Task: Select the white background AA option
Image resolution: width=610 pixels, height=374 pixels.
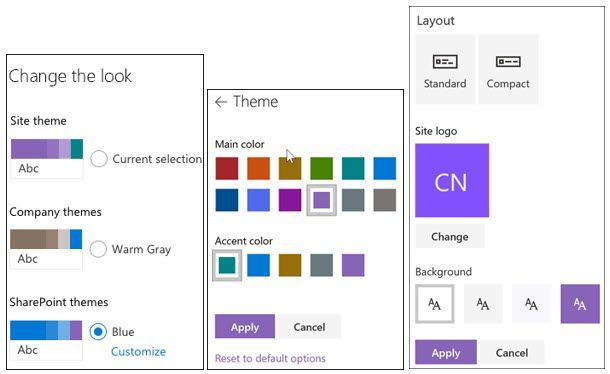Action: tap(435, 304)
